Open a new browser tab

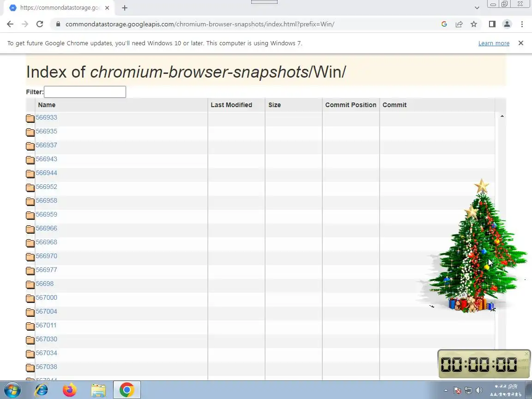tap(125, 8)
